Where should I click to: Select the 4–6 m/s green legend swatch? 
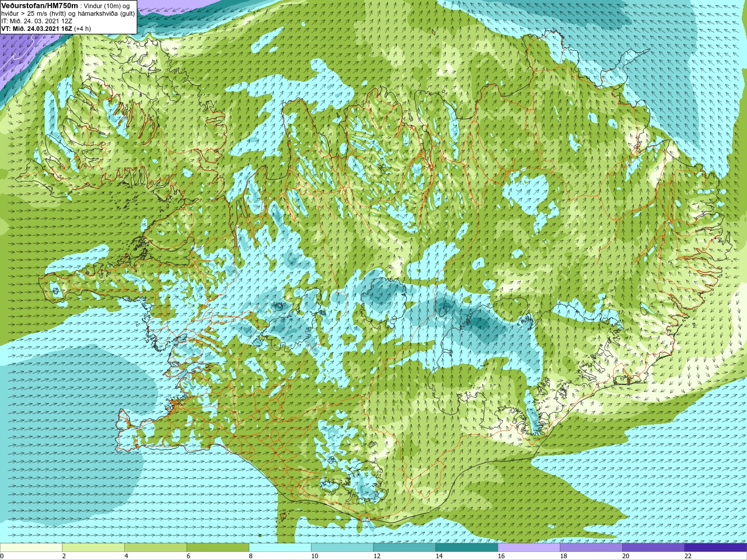click(x=156, y=548)
